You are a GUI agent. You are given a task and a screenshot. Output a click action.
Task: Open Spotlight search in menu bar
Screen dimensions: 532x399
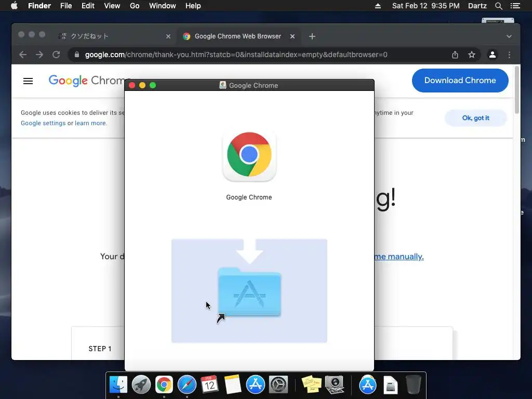[498, 6]
